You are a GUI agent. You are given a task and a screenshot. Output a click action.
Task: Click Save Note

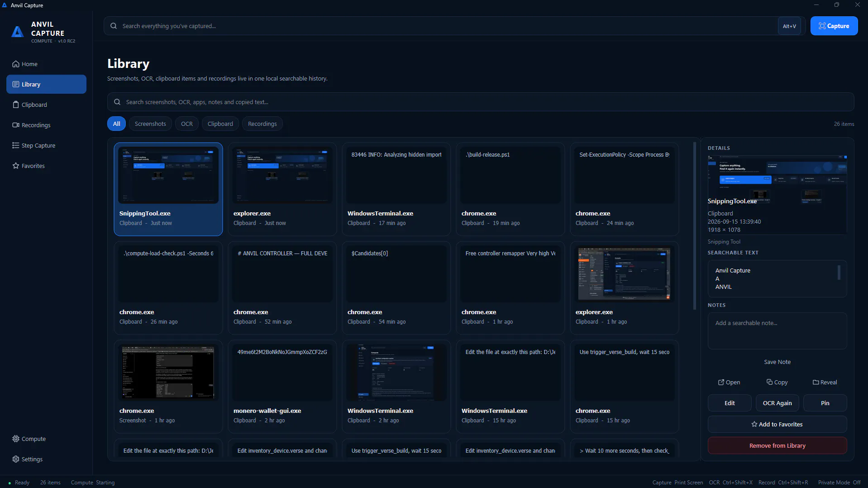(777, 362)
